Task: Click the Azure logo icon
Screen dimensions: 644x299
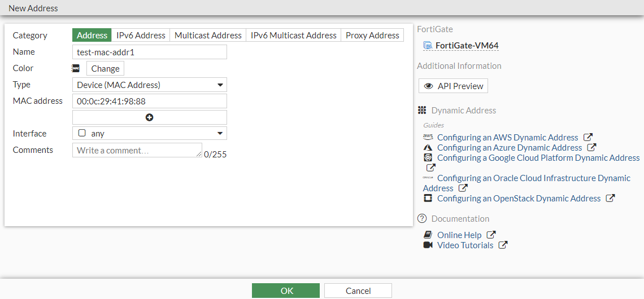Action: [x=428, y=147]
